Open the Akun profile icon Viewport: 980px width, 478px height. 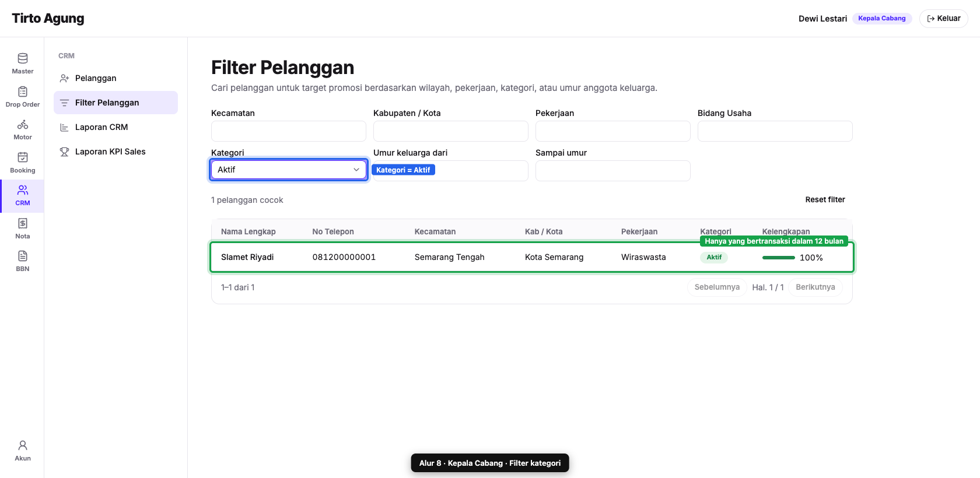(x=23, y=445)
